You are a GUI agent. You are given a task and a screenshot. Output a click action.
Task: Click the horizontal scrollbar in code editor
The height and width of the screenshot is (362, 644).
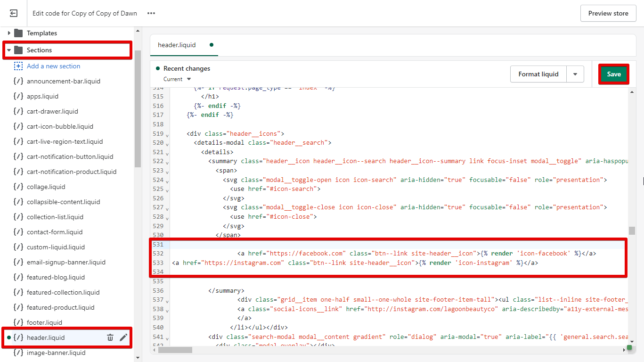point(175,350)
